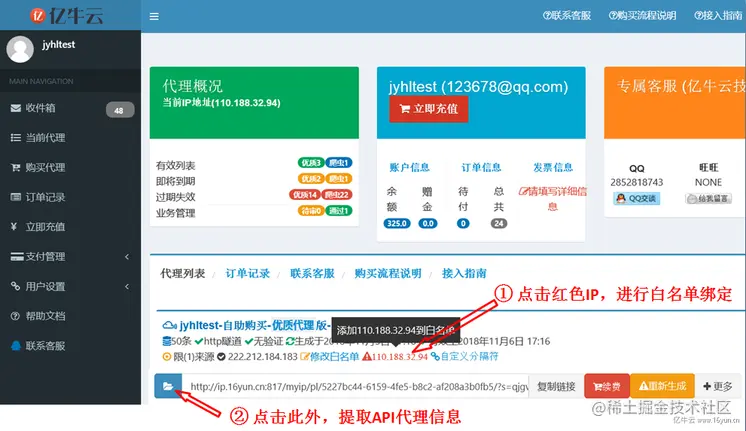Open jyhltest-自助购买-优质代理版 proxy title
Screen dimensions: 746x431
[x=254, y=325]
